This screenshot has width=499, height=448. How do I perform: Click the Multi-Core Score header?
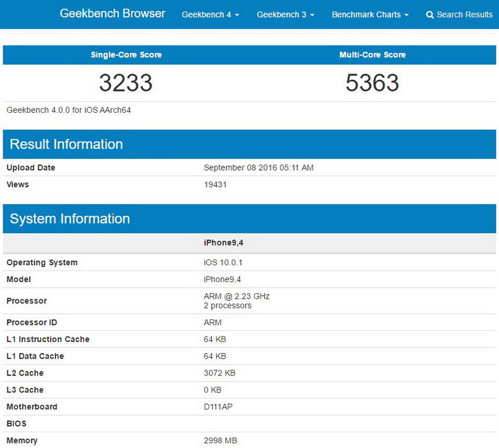372,55
